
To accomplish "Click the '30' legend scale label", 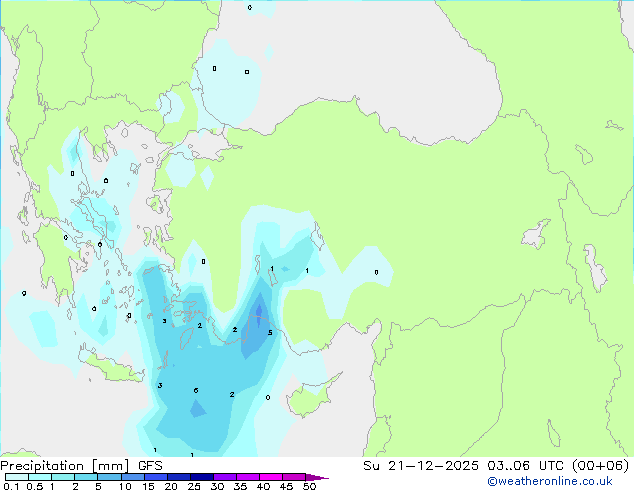I will [217, 486].
